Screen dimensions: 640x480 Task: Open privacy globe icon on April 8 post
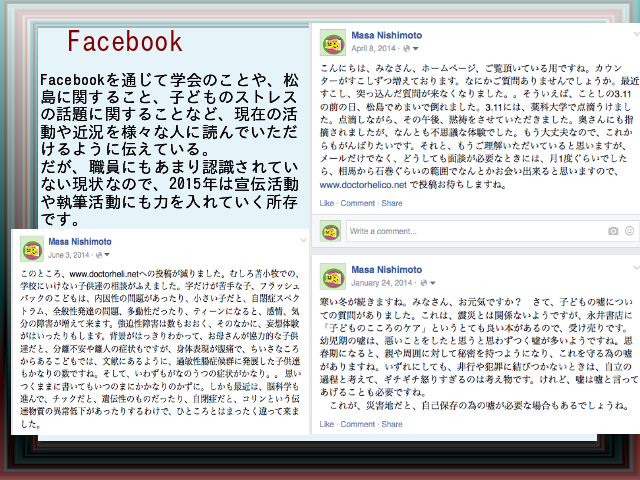(x=406, y=49)
